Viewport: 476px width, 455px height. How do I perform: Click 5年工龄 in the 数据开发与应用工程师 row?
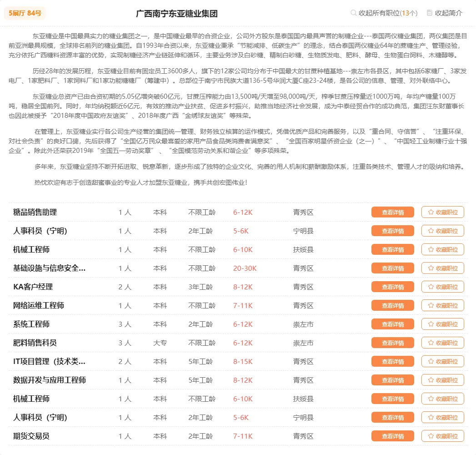tap(200, 380)
